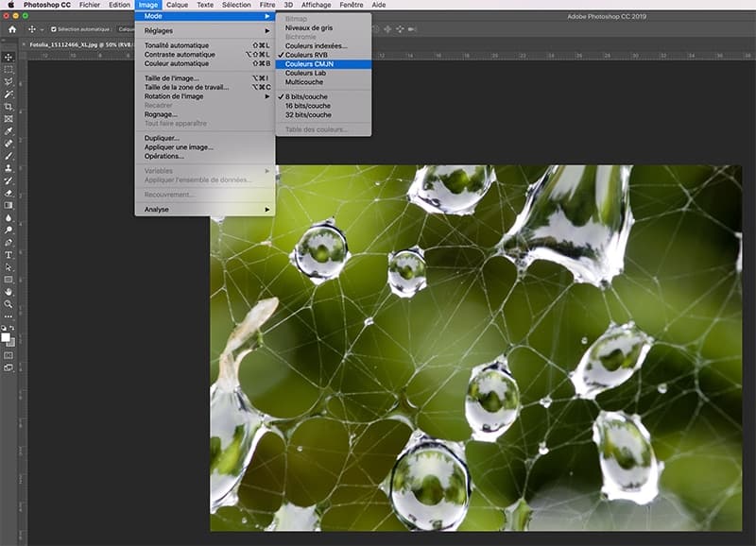
Task: Select the Eraser tool
Action: coord(9,193)
